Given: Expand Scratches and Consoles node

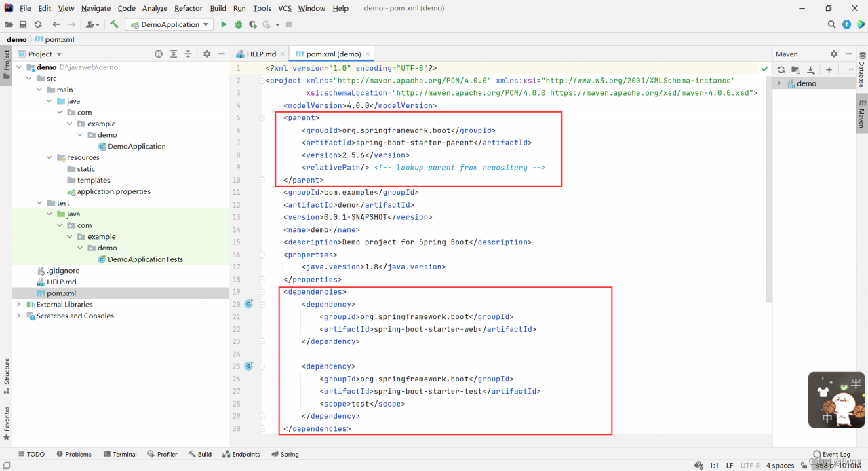Looking at the screenshot, I should (19, 316).
